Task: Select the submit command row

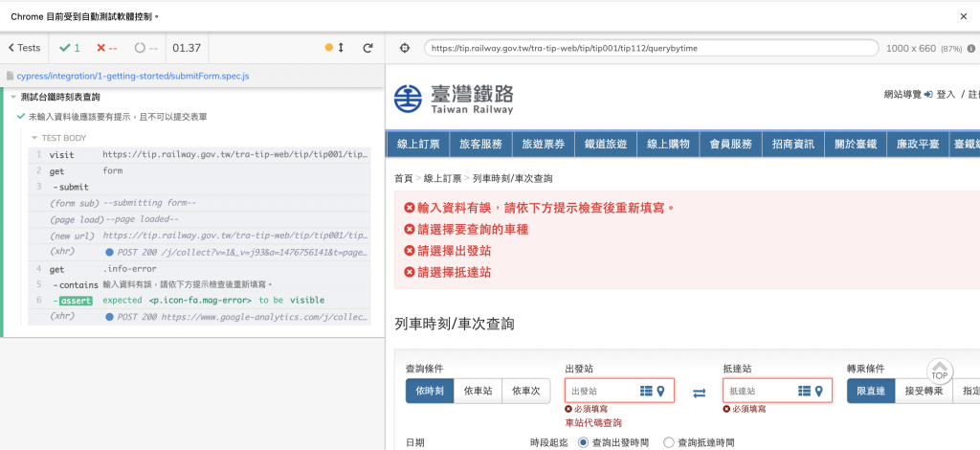Action: point(199,187)
